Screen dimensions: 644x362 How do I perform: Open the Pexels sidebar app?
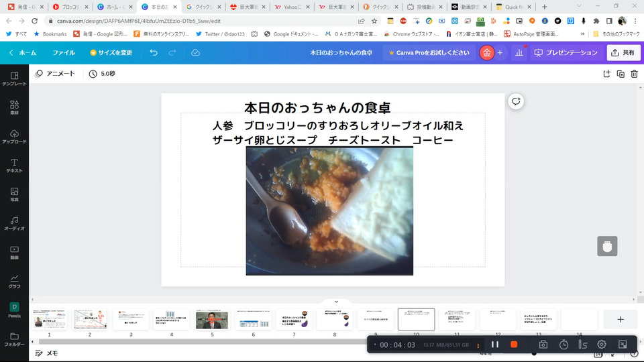[14, 310]
